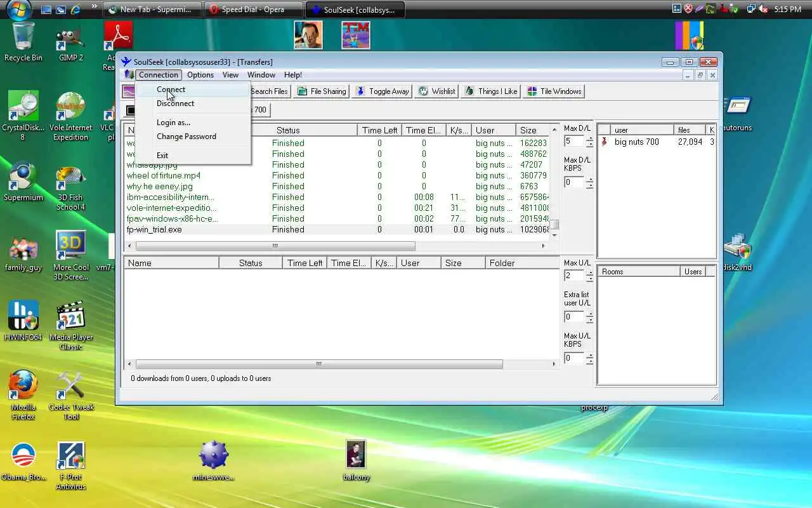Sort downloads by User column header
The width and height of the screenshot is (812, 508).
(x=494, y=130)
